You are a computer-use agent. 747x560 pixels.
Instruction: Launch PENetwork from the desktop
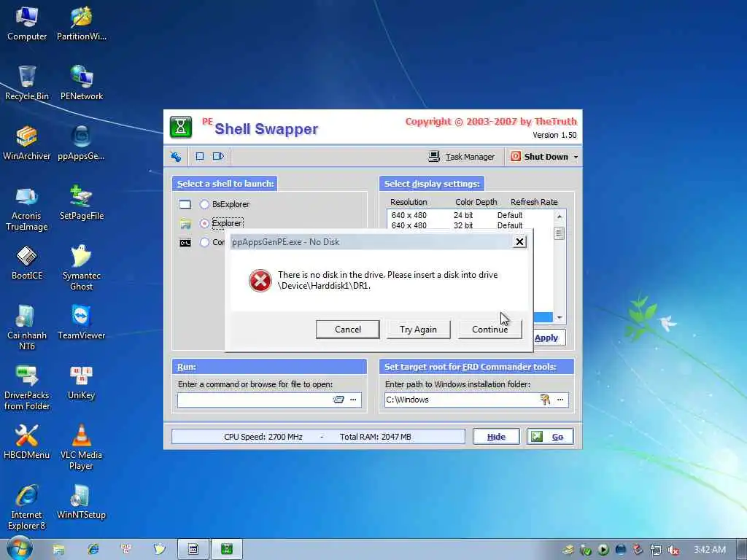pos(82,83)
